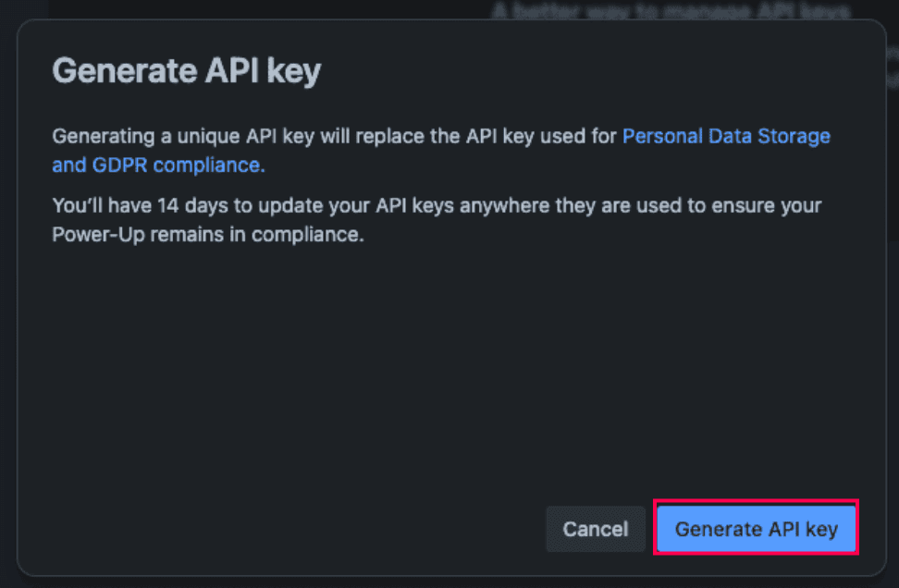This screenshot has width=899, height=588.
Task: Click the dark Cancel button
Action: (x=595, y=529)
